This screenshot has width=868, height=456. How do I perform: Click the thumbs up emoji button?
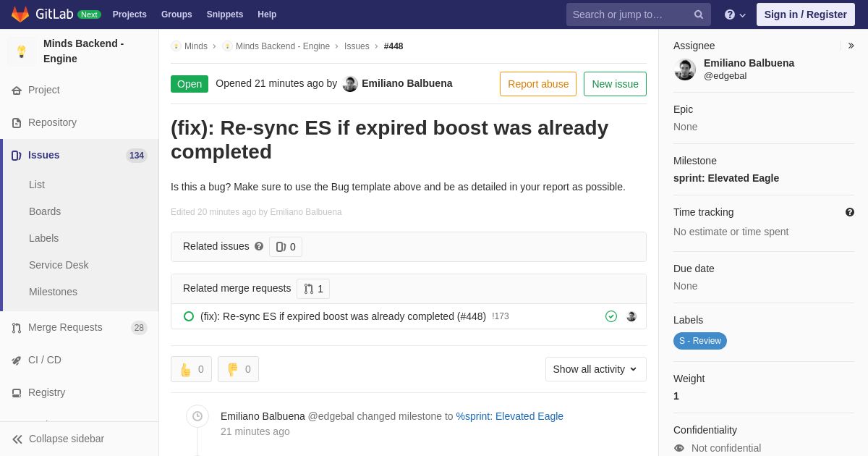(x=191, y=369)
